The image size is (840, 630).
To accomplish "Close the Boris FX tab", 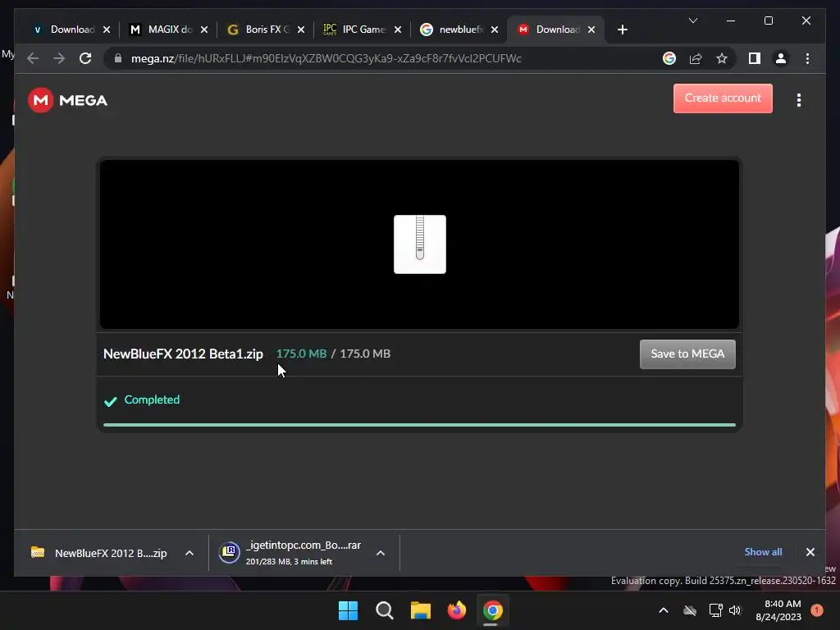I will (301, 30).
